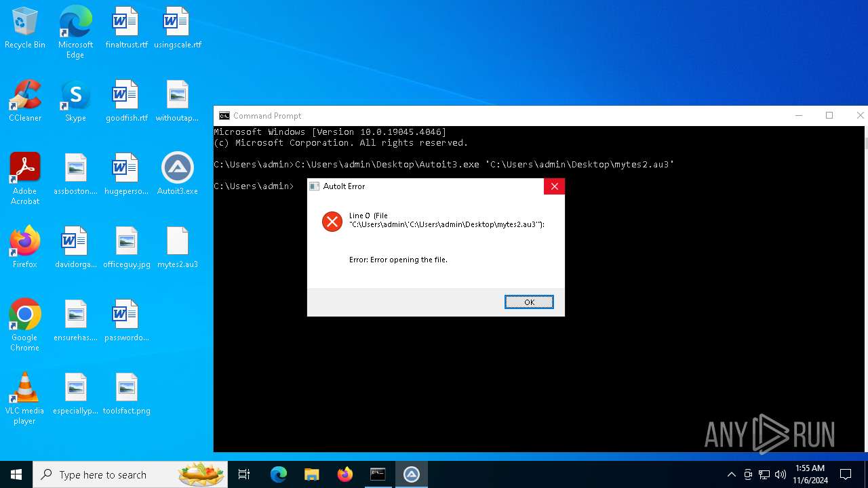This screenshot has height=488, width=868.
Task: Open network status tray icon
Action: point(764,474)
